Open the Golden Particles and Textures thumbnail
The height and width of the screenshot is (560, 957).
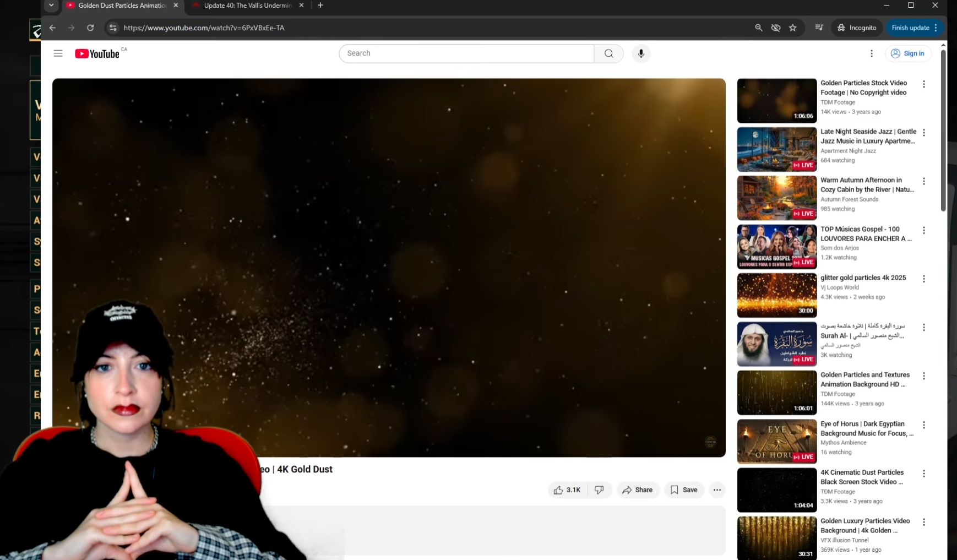777,393
